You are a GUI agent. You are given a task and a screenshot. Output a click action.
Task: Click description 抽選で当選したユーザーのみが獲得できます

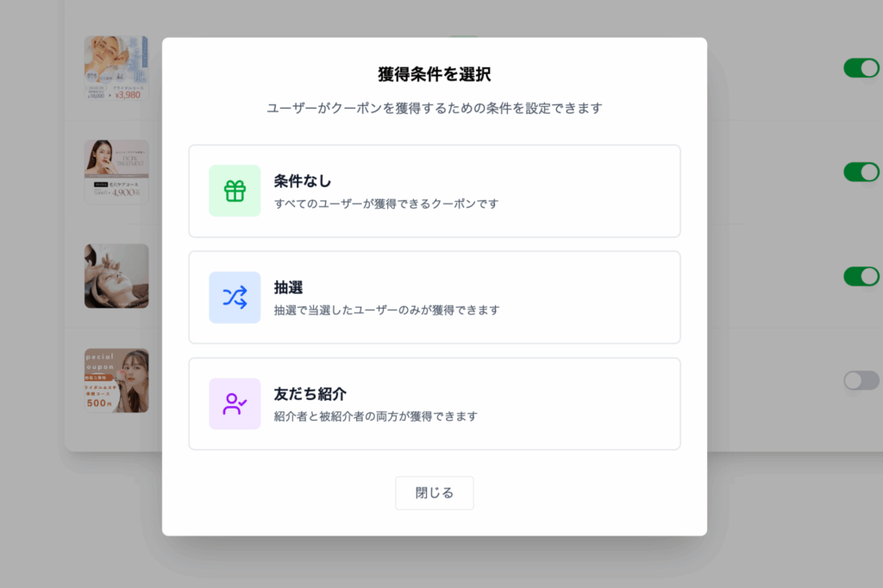coord(386,310)
